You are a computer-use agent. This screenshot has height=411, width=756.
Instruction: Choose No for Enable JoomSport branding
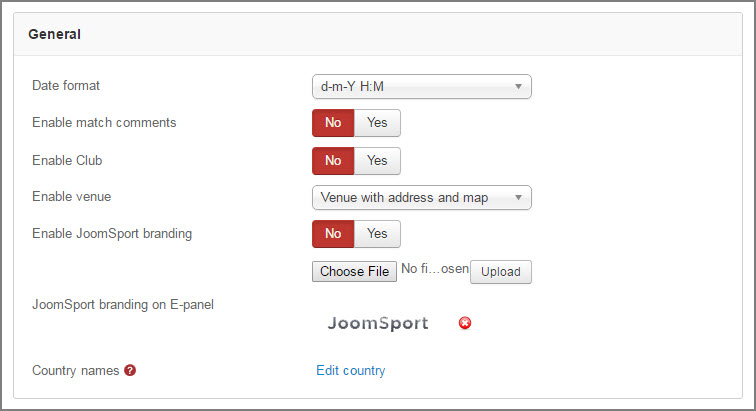(333, 234)
